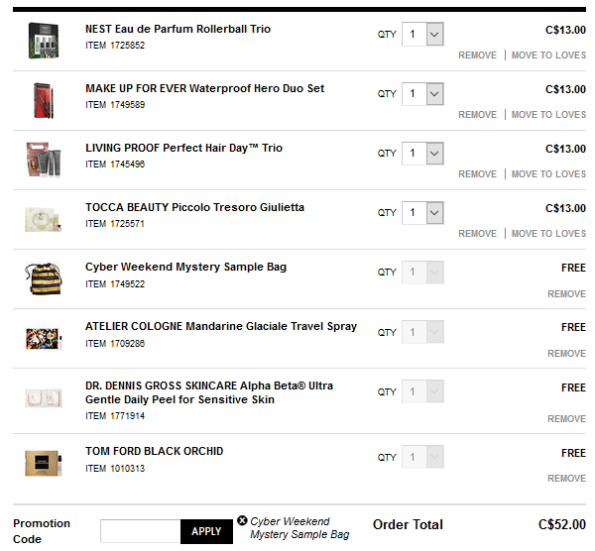Open Atelier Cologne Travel Spray thumbnail

tap(44, 338)
